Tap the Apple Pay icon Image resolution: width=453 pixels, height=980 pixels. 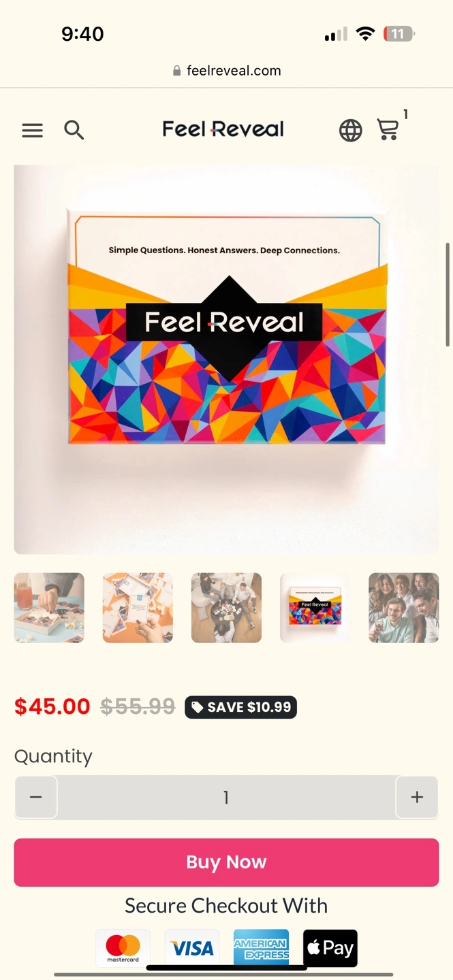click(330, 947)
